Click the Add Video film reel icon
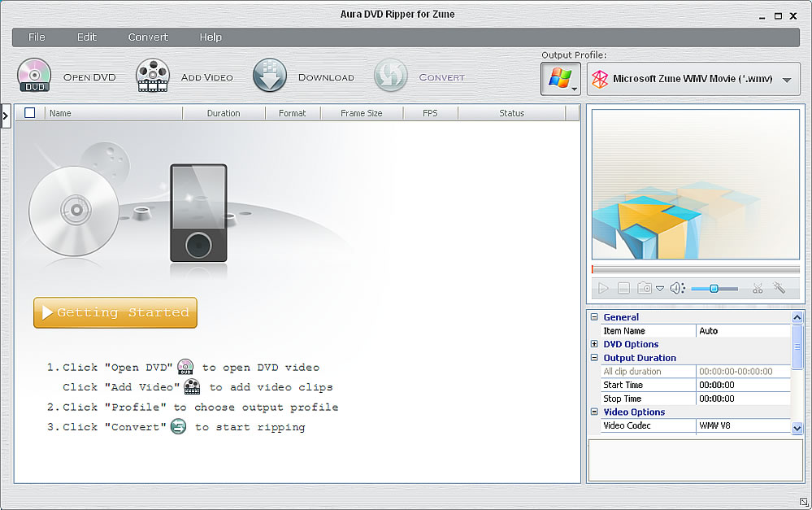 click(152, 76)
